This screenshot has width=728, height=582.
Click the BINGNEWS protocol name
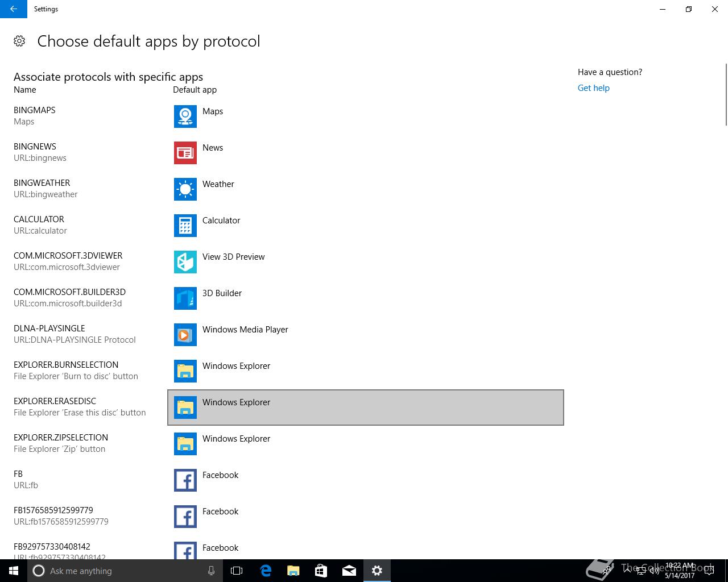(x=35, y=147)
